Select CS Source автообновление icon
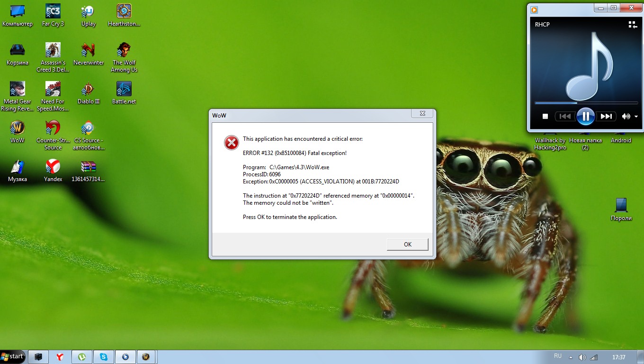The height and width of the screenshot is (364, 644). (x=89, y=136)
